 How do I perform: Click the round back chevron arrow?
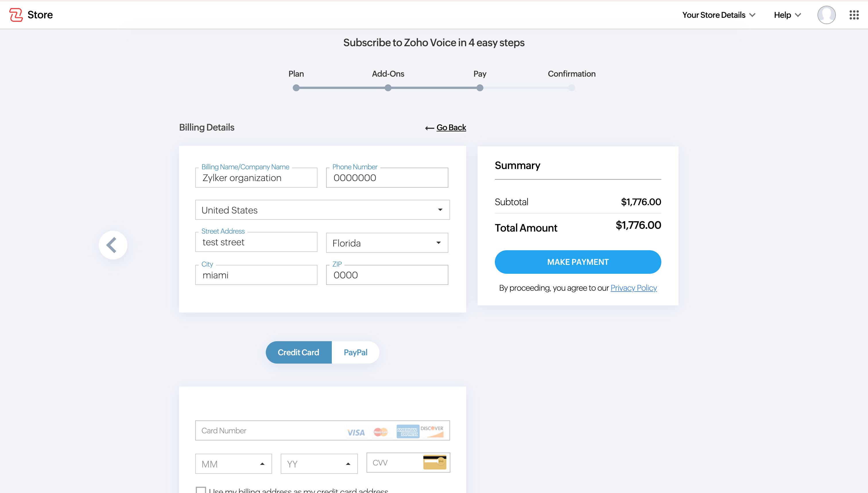(113, 245)
